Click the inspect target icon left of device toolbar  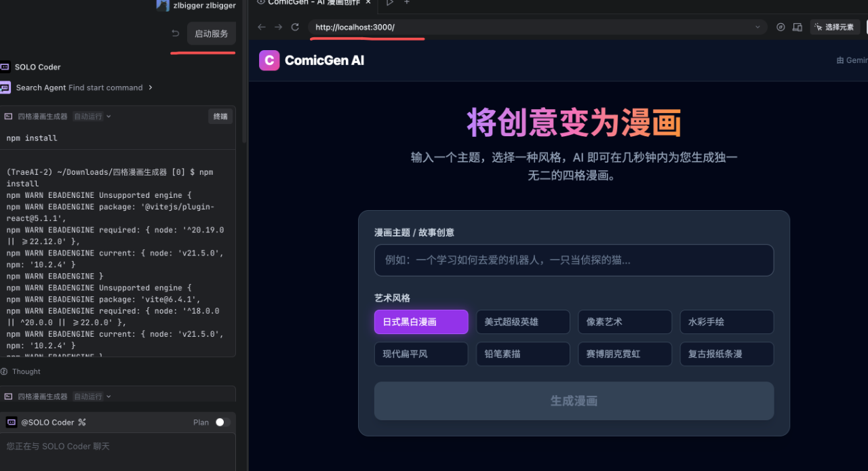click(781, 27)
